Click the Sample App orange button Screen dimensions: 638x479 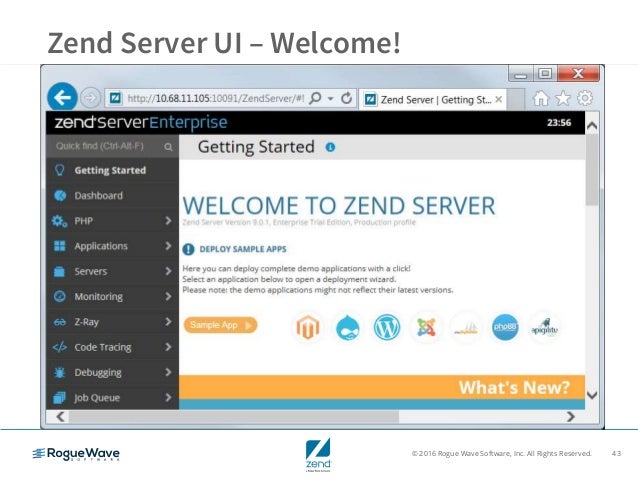[221, 325]
